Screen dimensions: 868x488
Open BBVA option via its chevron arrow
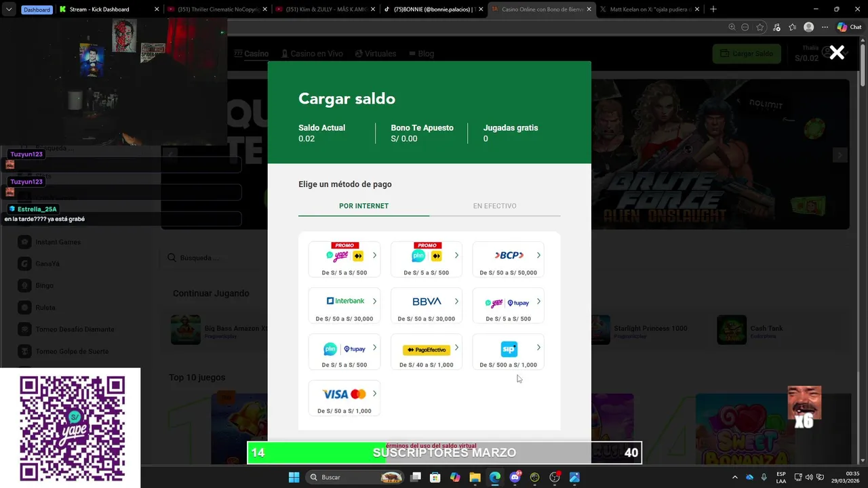(x=456, y=302)
